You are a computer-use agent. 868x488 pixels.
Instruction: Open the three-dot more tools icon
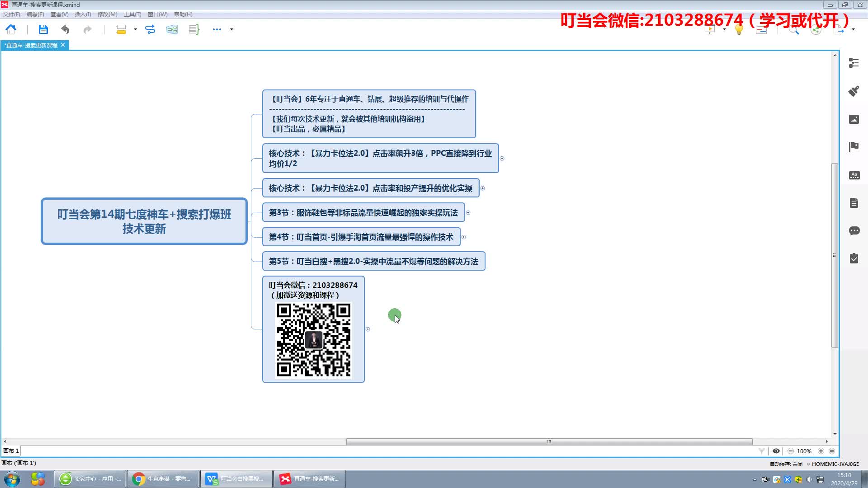(217, 29)
